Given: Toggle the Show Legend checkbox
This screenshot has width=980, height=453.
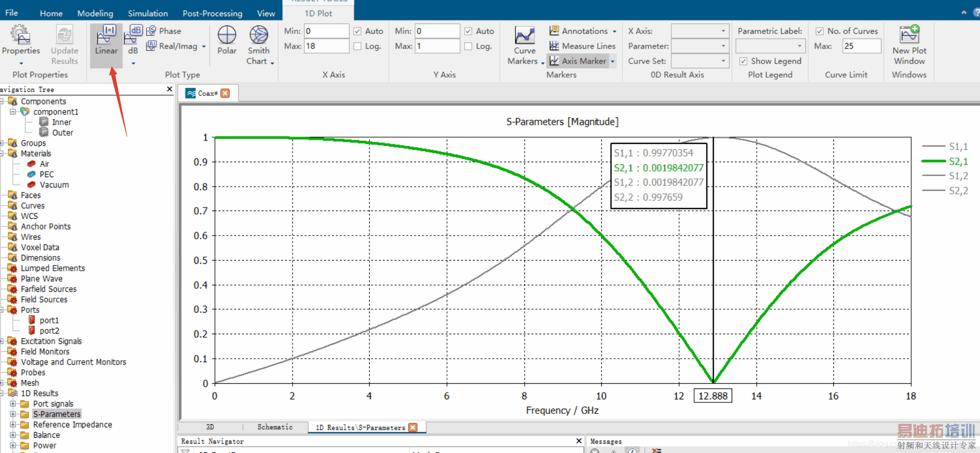Looking at the screenshot, I should [743, 61].
